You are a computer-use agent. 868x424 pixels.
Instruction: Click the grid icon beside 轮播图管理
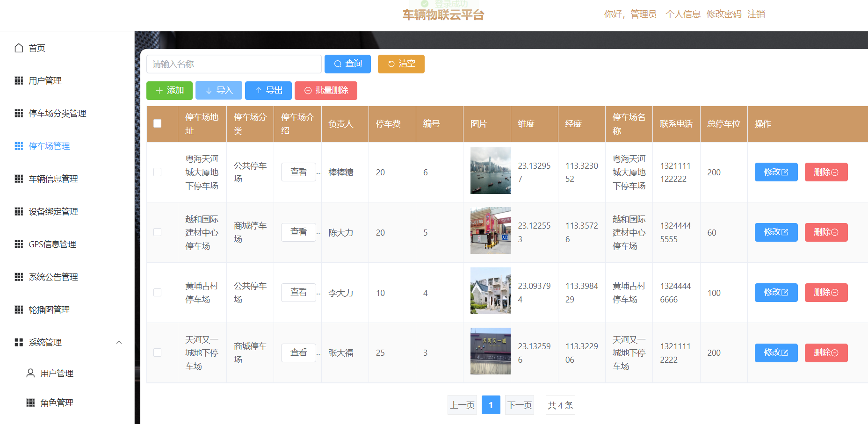(x=19, y=309)
